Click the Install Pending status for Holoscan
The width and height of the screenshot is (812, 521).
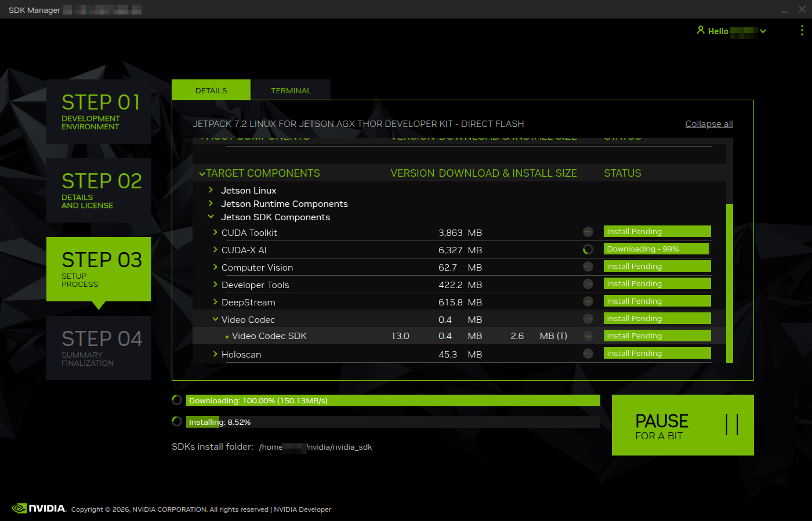657,353
